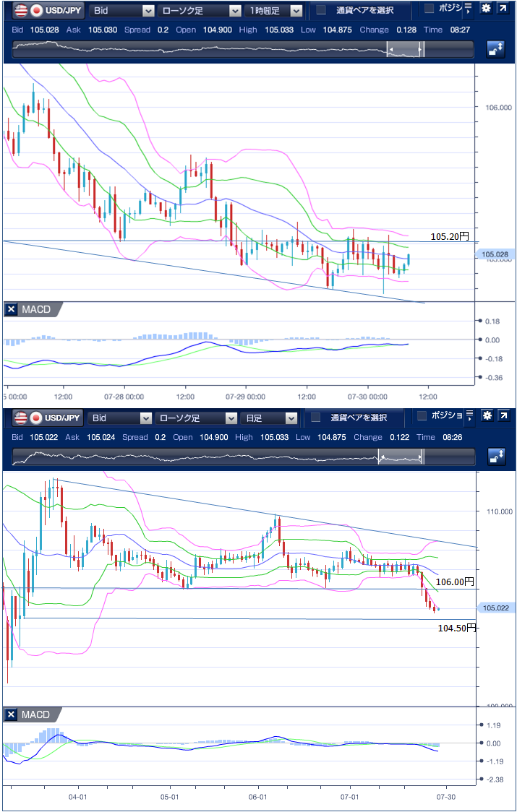Screen dimensions: 517x812
Task: Check the 通貨ペアを選択 box on daily chart
Action: tap(315, 418)
